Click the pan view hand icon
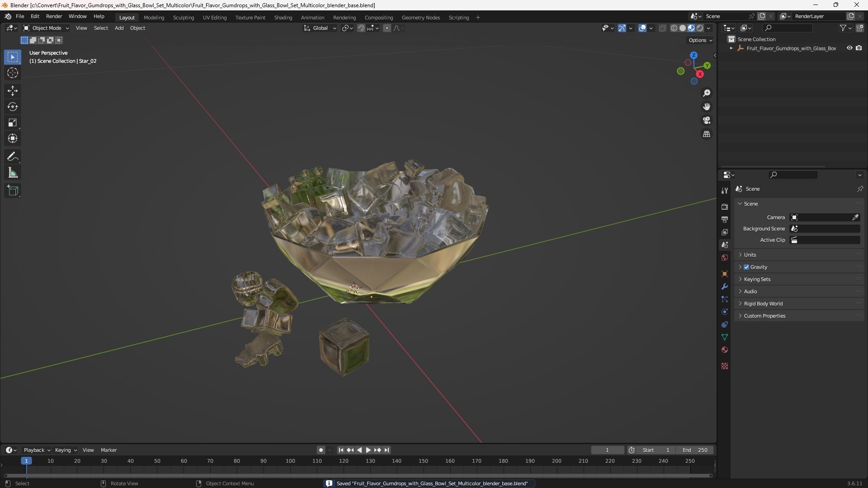 coord(707,107)
